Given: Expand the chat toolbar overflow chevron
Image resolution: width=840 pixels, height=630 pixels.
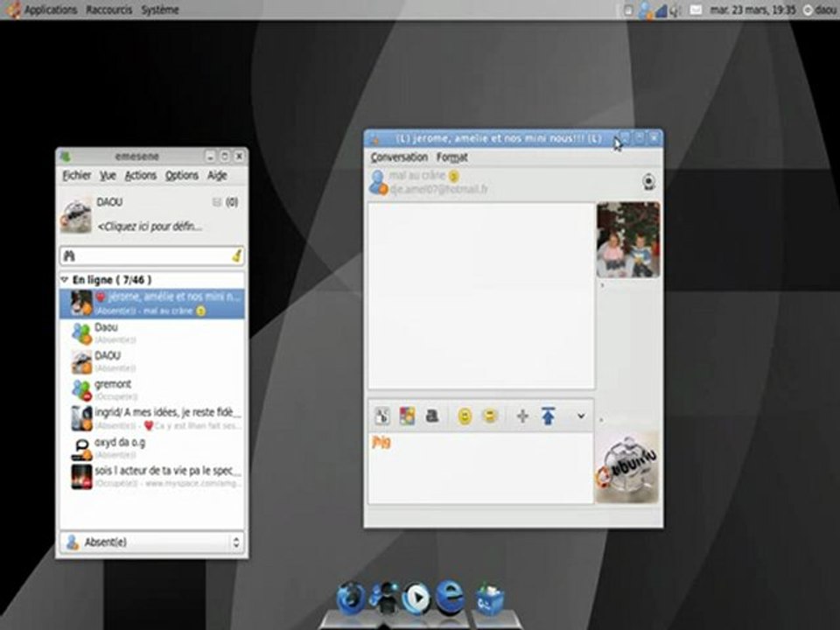Looking at the screenshot, I should click(580, 416).
